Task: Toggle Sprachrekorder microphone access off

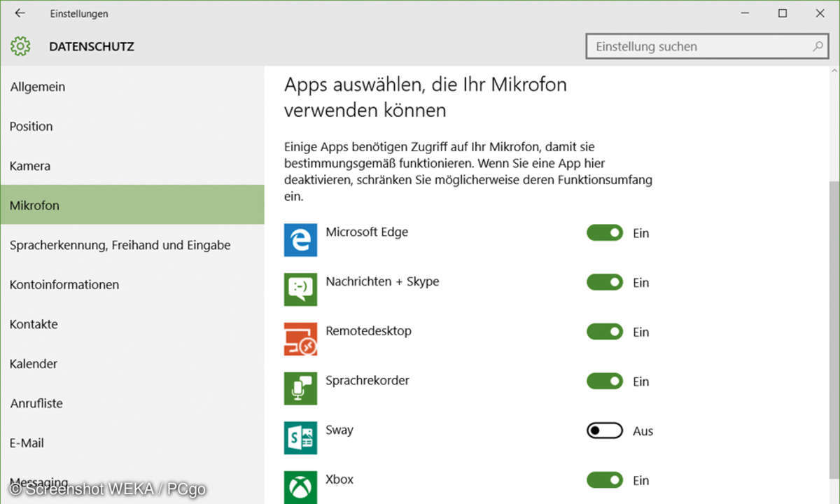Action: (605, 381)
